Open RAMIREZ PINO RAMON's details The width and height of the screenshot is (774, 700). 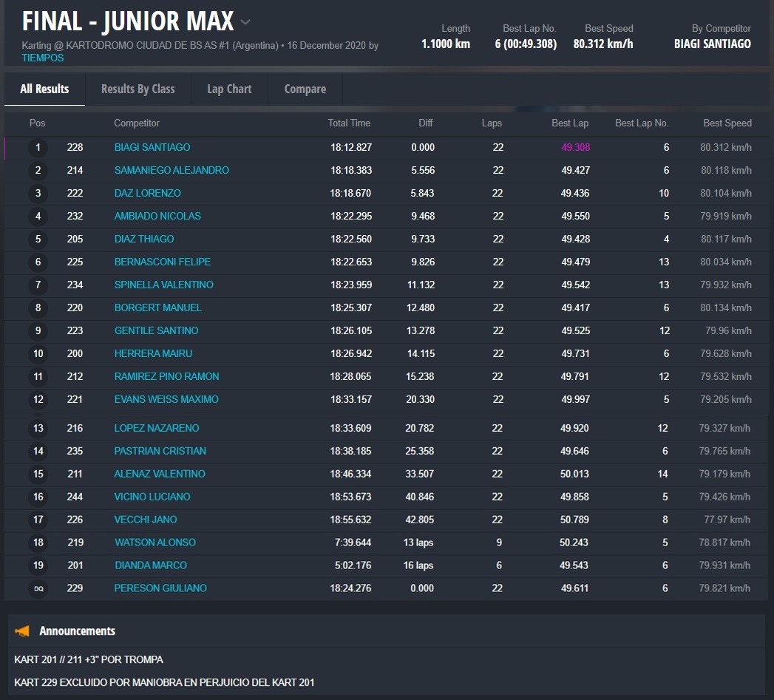tap(166, 377)
